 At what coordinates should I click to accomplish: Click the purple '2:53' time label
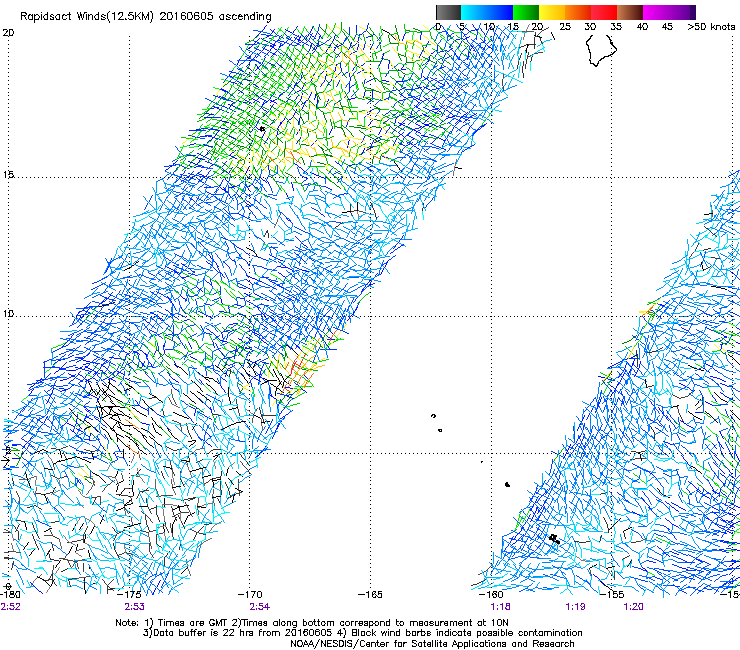[x=135, y=607]
